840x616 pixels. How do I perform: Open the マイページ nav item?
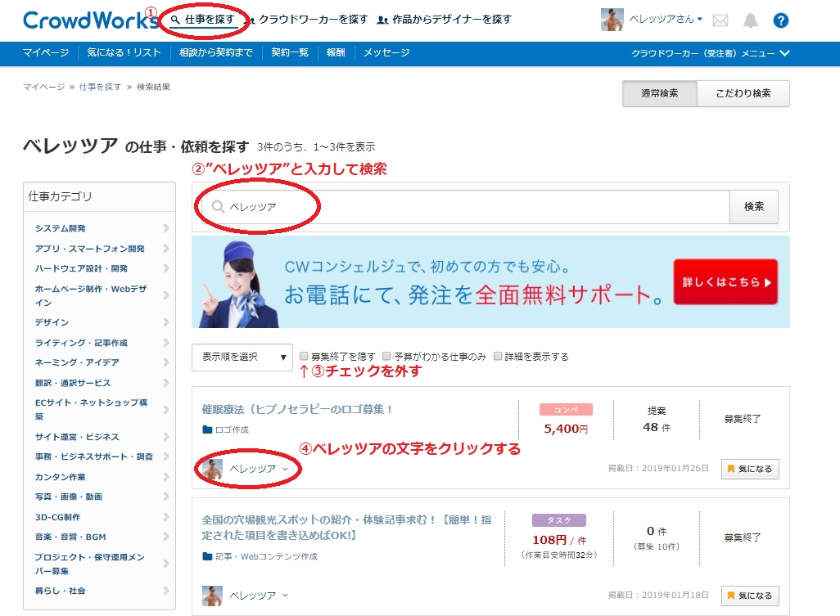(46, 52)
